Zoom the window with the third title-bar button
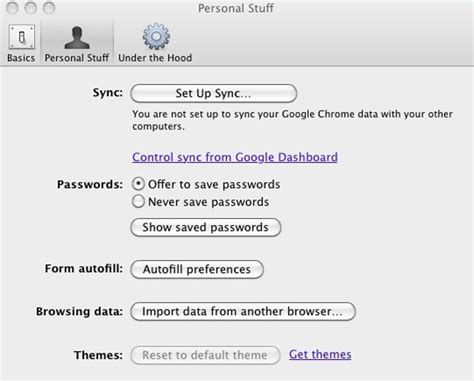The width and height of the screenshot is (474, 381). tap(49, 8)
